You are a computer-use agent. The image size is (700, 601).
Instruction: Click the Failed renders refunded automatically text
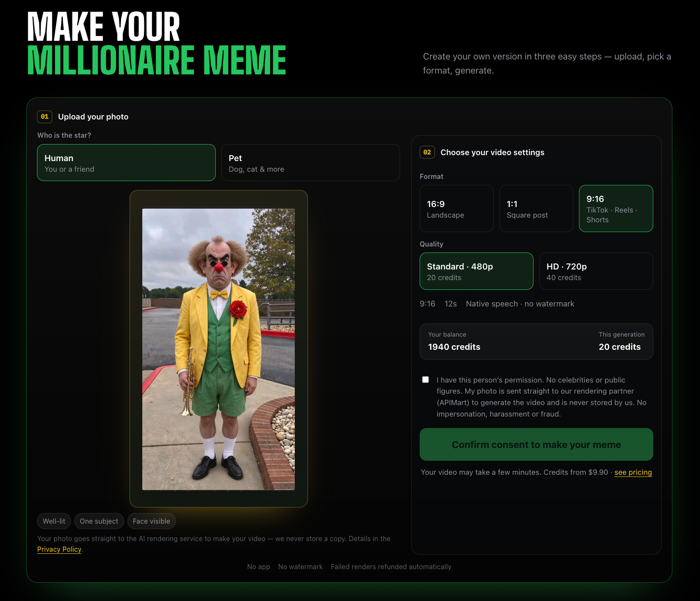click(391, 567)
